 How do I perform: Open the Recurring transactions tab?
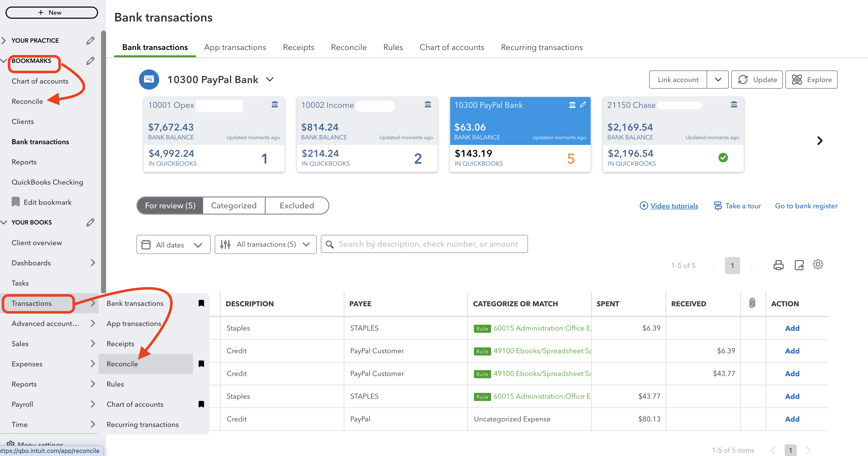pyautogui.click(x=541, y=47)
